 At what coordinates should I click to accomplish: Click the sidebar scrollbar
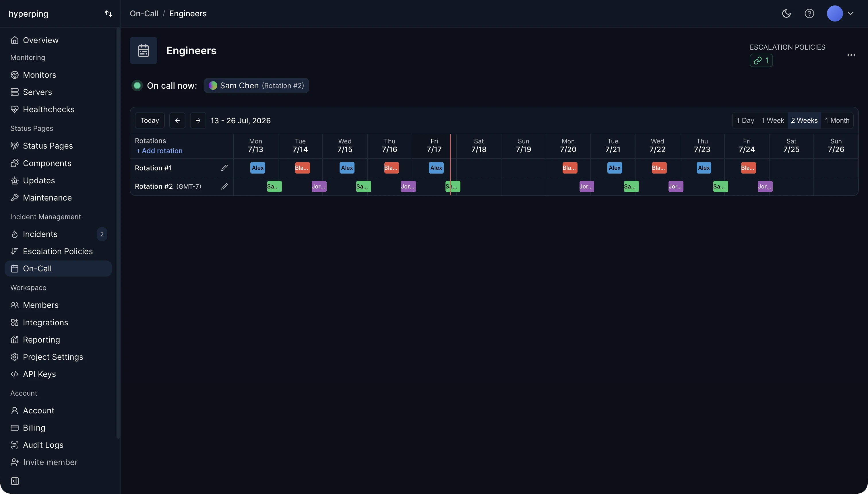click(118, 233)
